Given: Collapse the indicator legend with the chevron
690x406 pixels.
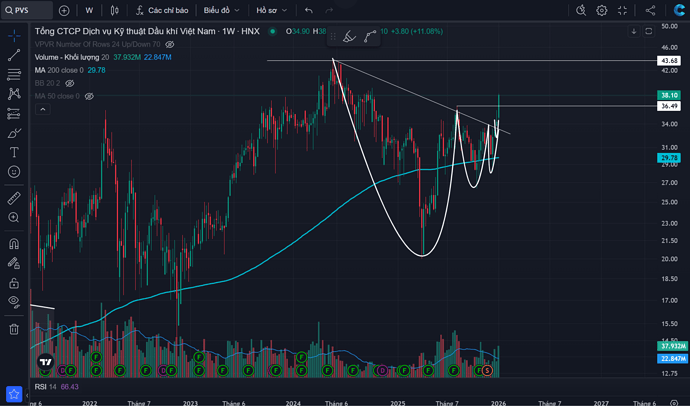Looking at the screenshot, I should pos(43,109).
